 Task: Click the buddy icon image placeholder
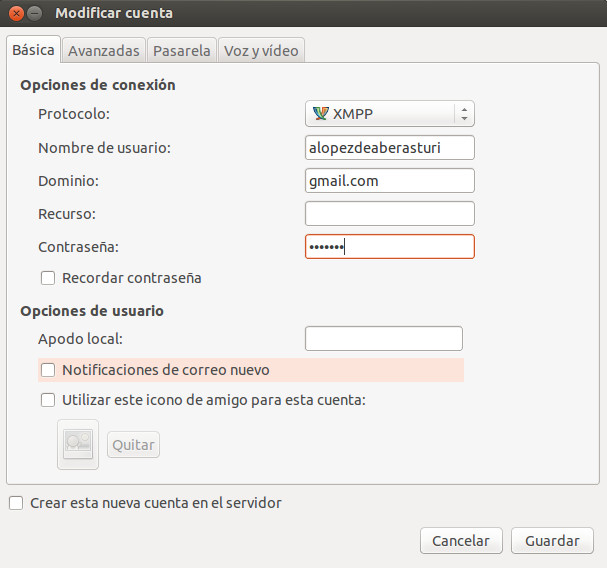pos(78,444)
